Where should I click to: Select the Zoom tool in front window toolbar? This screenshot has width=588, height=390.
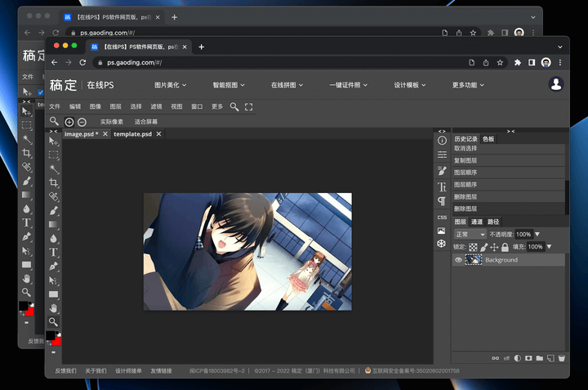(x=54, y=321)
